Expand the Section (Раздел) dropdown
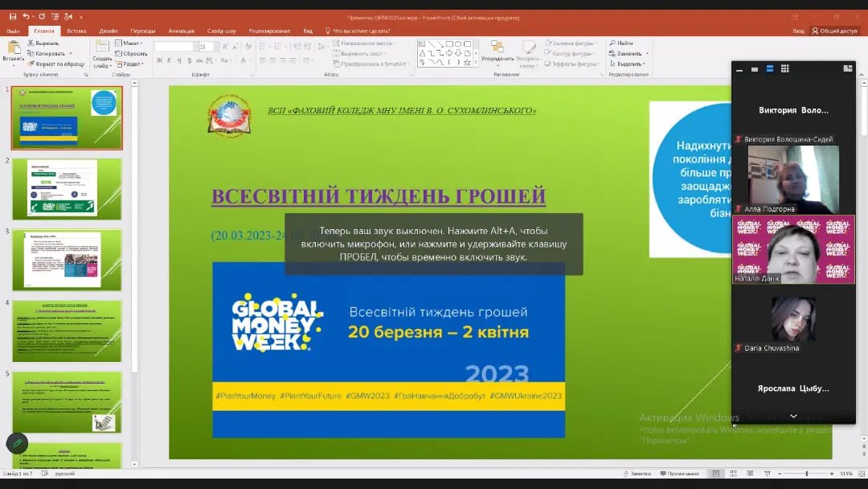Screen dimensions: 868x489 click(x=131, y=64)
